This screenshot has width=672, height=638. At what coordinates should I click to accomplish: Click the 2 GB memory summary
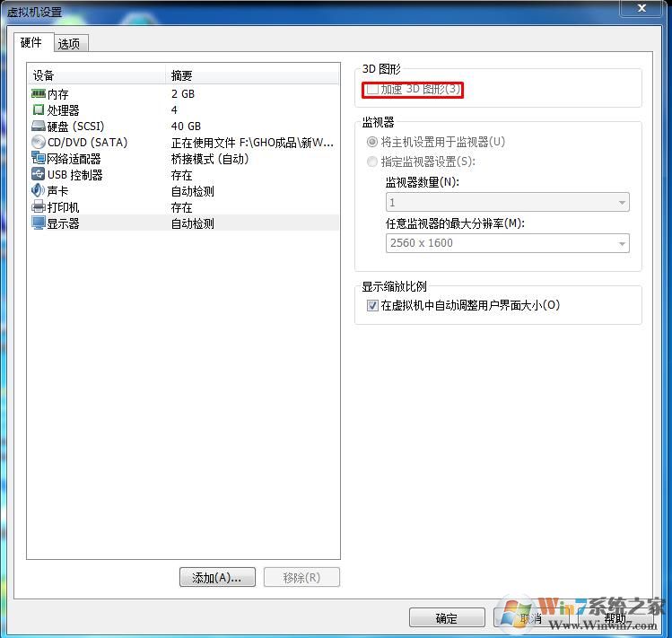(x=183, y=94)
